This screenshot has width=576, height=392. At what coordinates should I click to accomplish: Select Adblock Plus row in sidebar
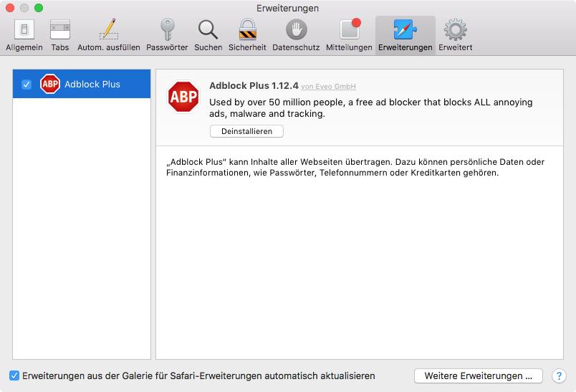(82, 84)
